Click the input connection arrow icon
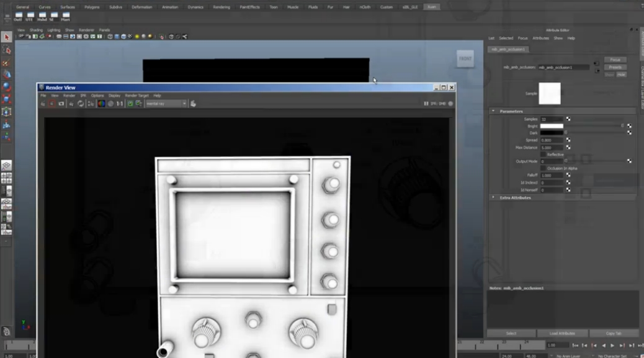Screen dimensions: 644x358 [596, 64]
